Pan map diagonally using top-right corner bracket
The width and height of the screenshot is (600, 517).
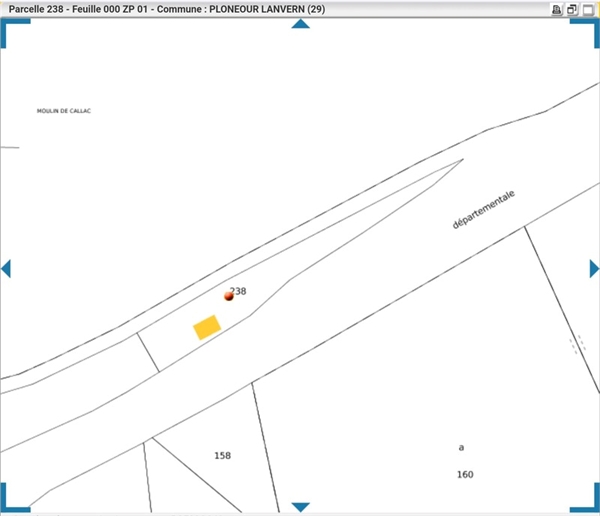pos(587,31)
